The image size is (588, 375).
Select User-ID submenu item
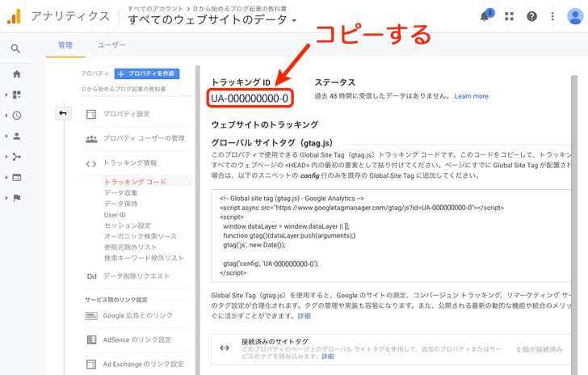pyautogui.click(x=115, y=215)
